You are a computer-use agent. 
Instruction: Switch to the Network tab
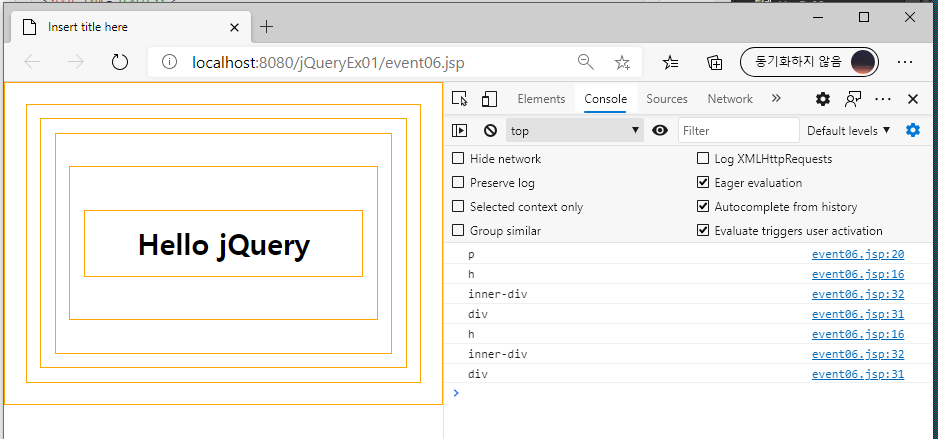(x=730, y=99)
